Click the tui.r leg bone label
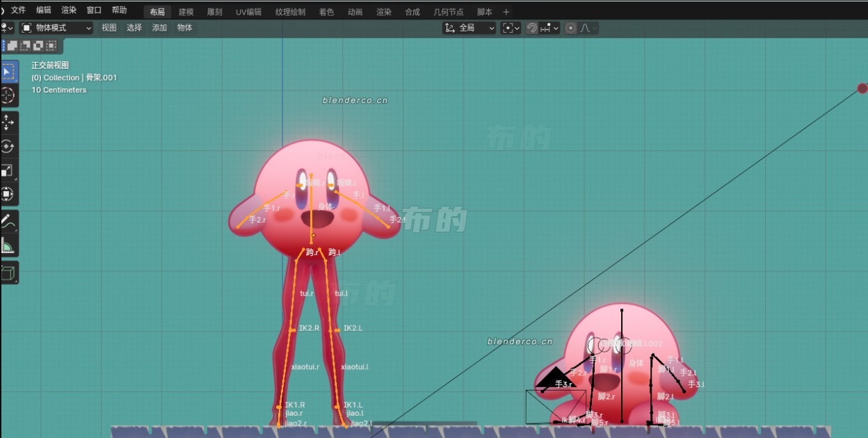This screenshot has height=438, width=868. coord(307,293)
